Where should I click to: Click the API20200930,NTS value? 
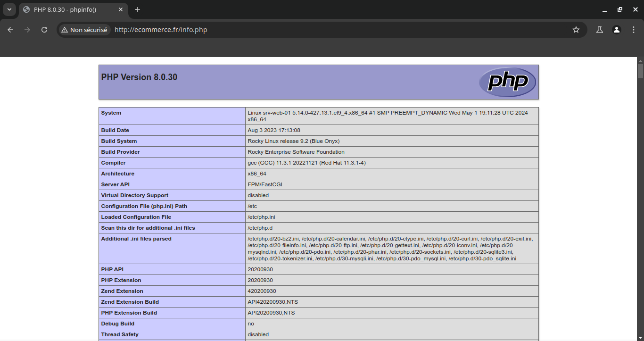point(271,313)
